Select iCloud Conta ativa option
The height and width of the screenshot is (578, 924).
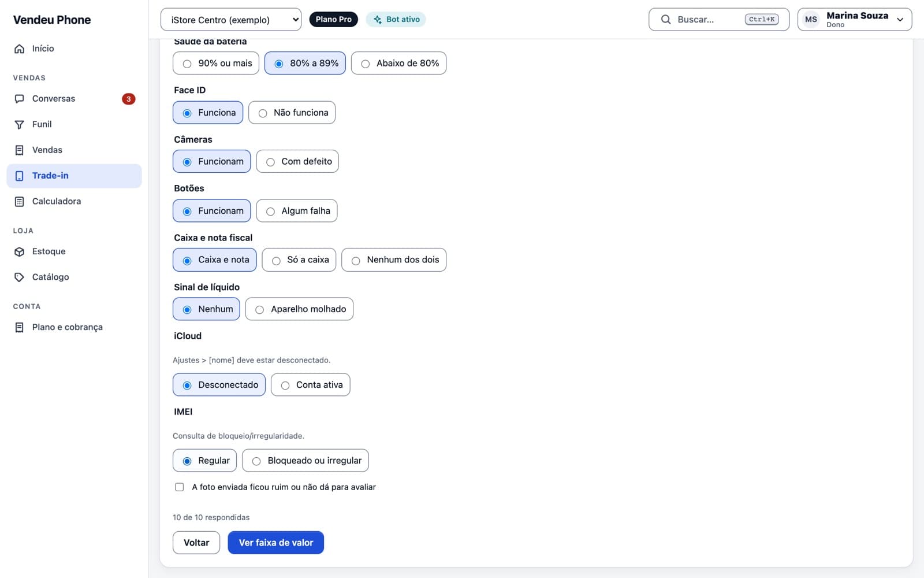tap(311, 385)
